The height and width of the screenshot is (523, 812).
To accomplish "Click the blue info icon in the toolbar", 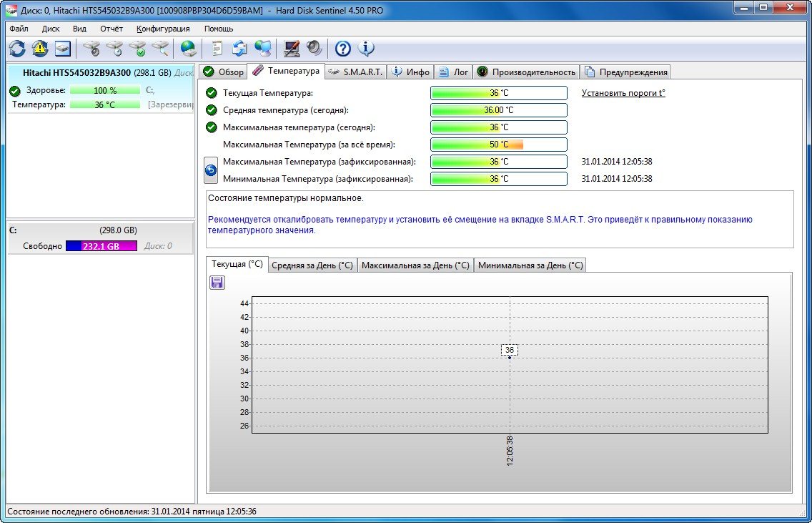I will pyautogui.click(x=366, y=49).
